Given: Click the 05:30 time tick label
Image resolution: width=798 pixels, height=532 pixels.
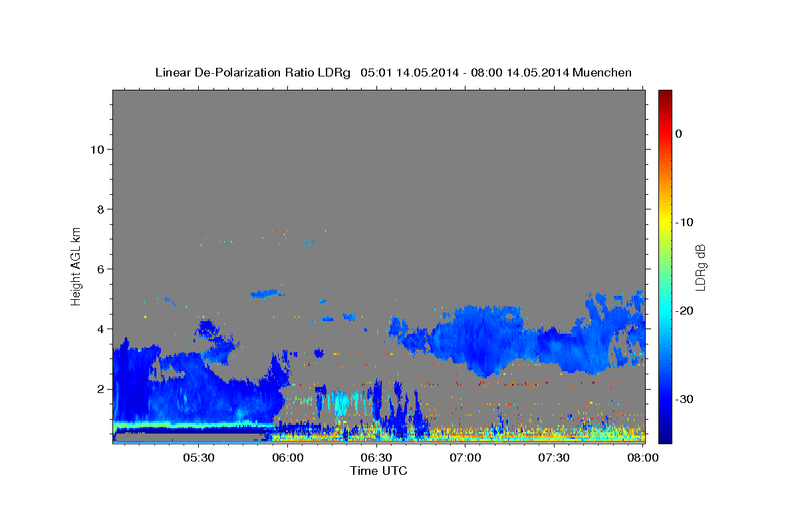Looking at the screenshot, I should tap(199, 458).
